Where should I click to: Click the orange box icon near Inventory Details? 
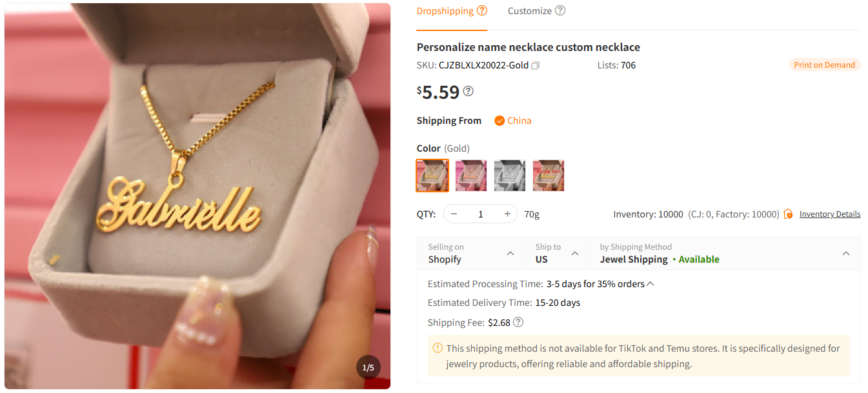(x=788, y=214)
